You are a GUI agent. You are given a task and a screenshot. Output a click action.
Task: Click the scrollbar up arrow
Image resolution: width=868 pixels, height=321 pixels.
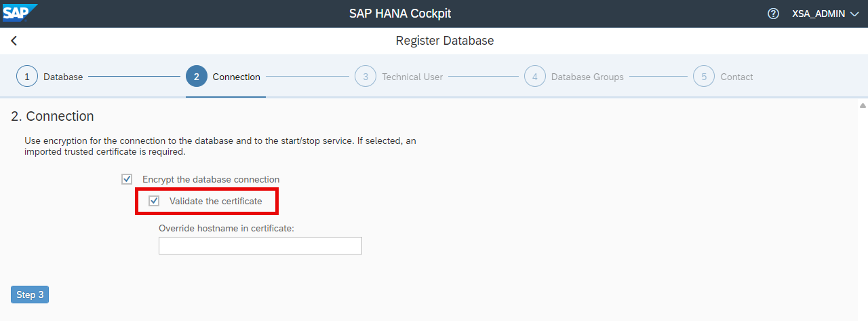pos(863,106)
